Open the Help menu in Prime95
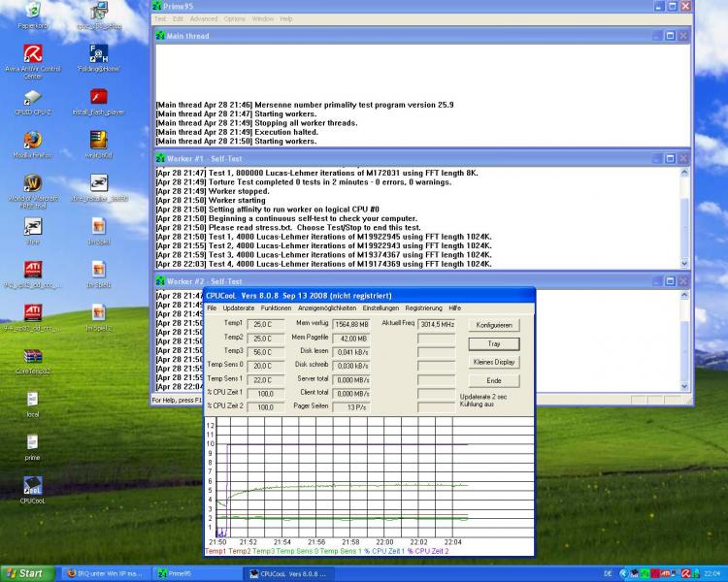The height and width of the screenshot is (582, 728). (286, 19)
